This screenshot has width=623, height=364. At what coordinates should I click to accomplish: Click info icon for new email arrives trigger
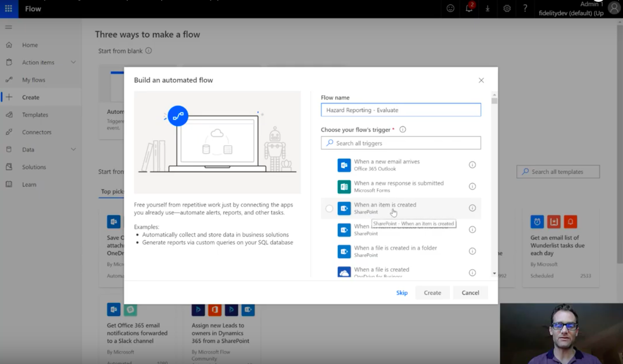(472, 165)
